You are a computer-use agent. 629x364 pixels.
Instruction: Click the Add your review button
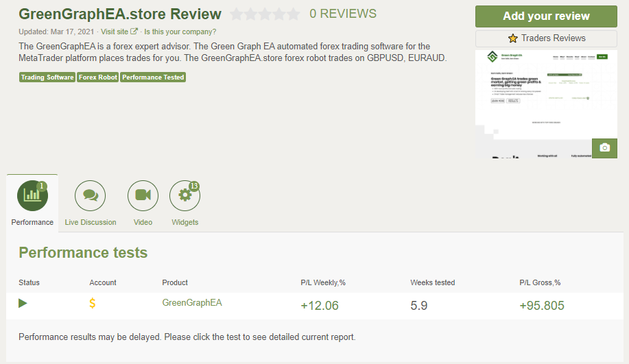click(546, 16)
